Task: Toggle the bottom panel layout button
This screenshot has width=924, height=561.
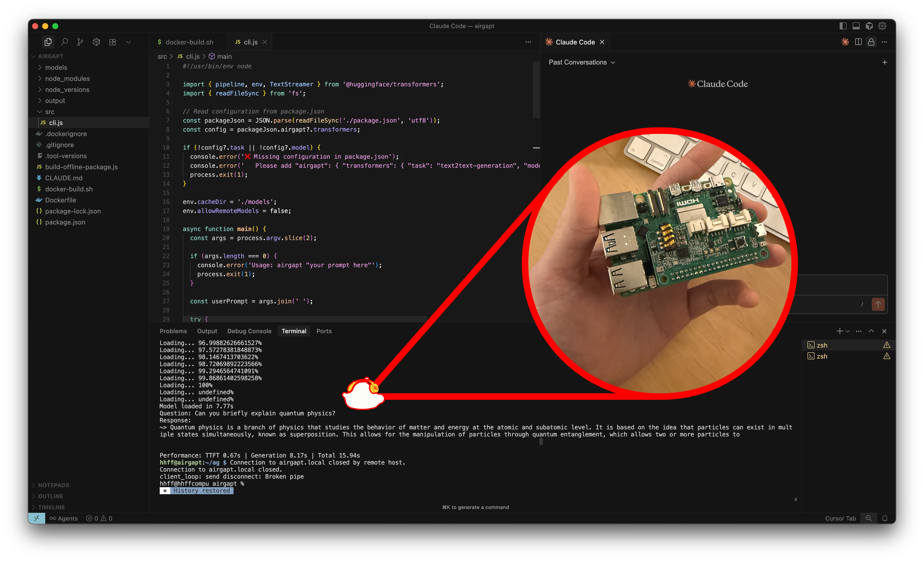Action: tap(856, 26)
